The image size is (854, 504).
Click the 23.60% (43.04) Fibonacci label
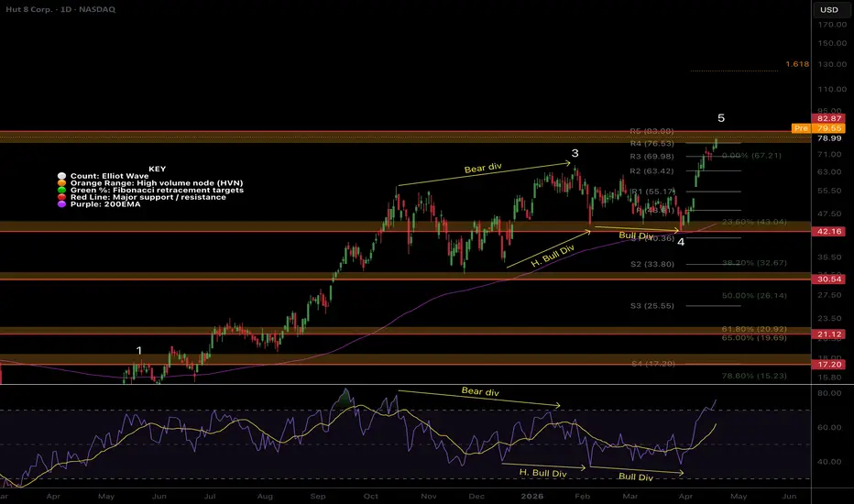[754, 222]
